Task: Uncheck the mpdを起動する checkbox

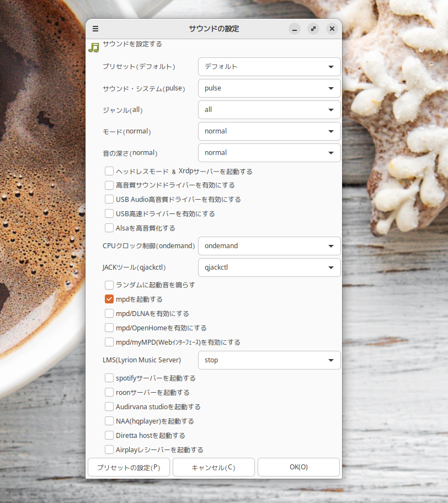Action: point(109,299)
